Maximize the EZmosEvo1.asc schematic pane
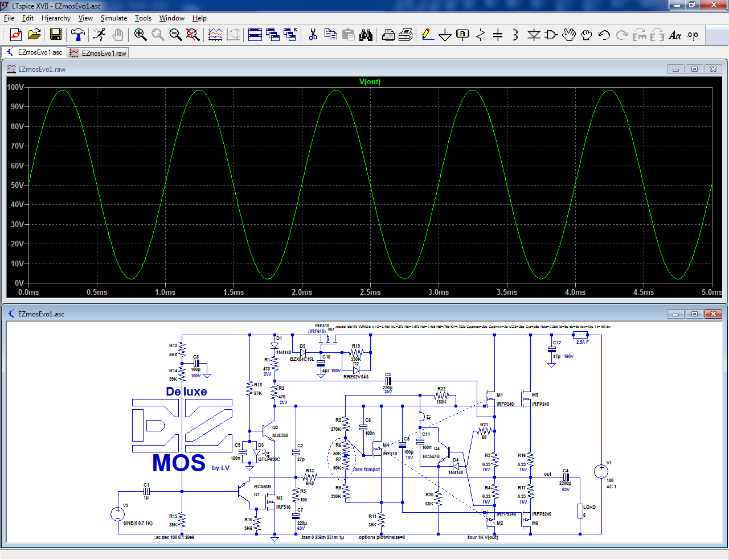This screenshot has height=560, width=729. point(694,314)
